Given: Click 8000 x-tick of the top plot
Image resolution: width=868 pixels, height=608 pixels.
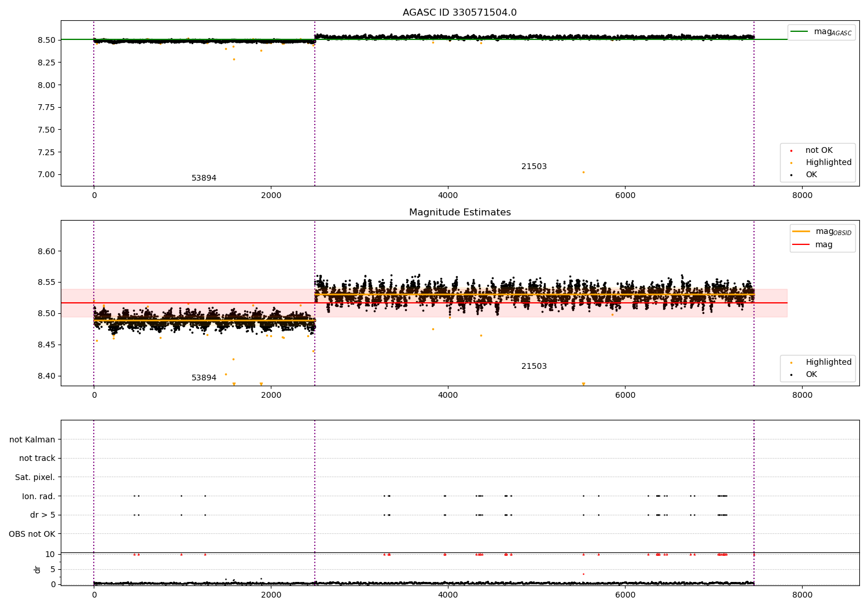Looking at the screenshot, I should pos(802,196).
